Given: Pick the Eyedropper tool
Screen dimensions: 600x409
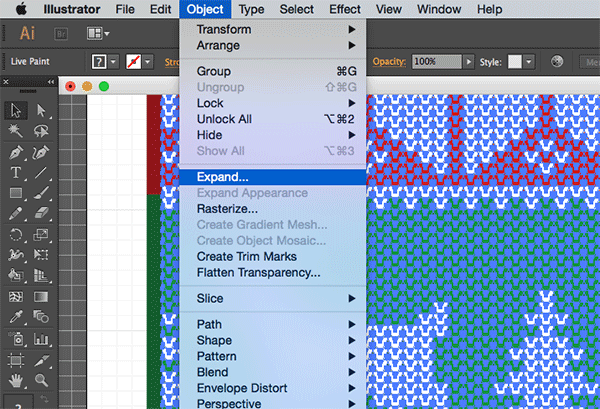Looking at the screenshot, I should (17, 317).
